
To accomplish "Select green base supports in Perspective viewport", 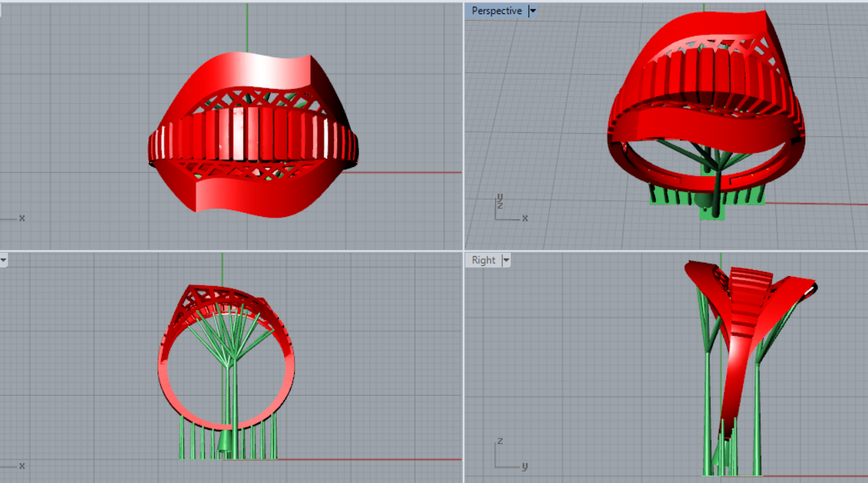I will pos(665,195).
